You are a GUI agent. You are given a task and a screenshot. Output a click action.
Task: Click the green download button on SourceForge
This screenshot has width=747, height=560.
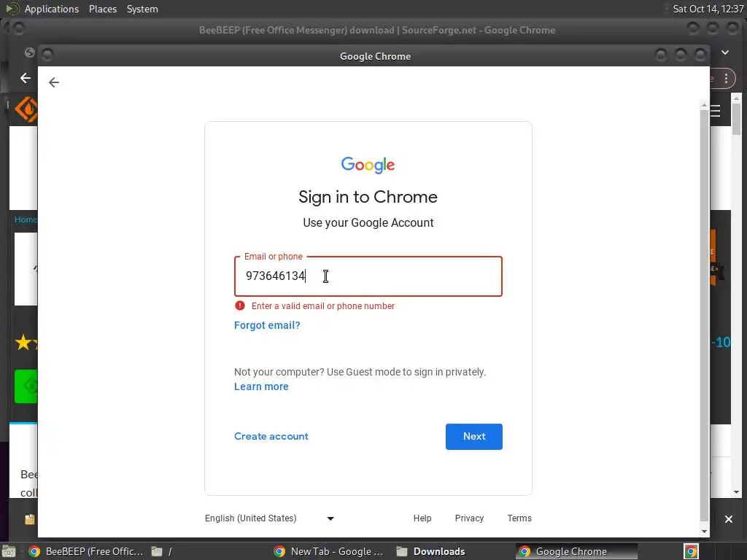26,386
